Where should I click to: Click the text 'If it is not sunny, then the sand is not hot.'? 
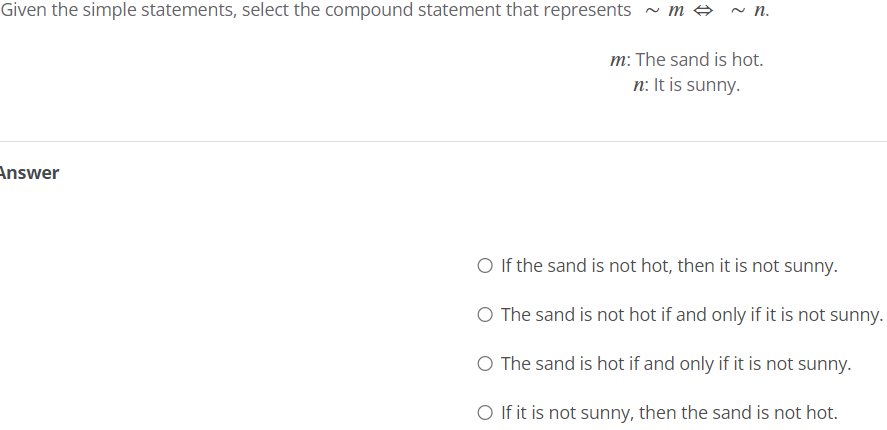tap(669, 413)
